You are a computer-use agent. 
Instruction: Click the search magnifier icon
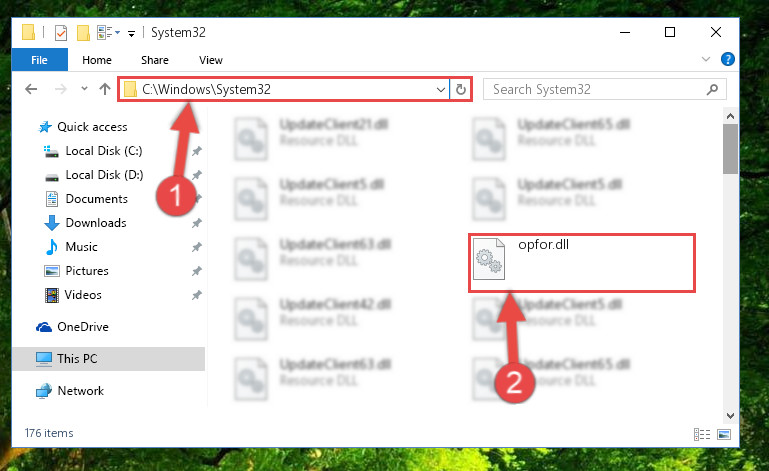click(712, 89)
